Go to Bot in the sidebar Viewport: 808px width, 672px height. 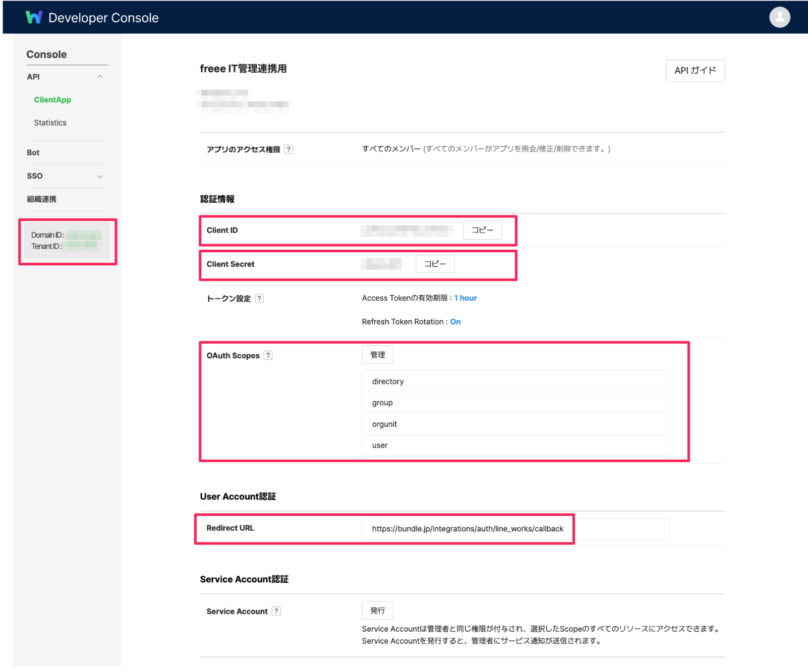click(x=33, y=152)
